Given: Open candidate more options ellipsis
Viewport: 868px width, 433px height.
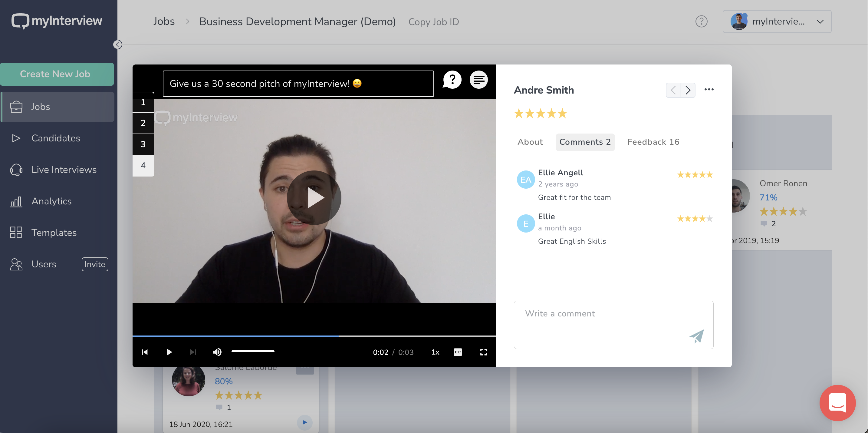Looking at the screenshot, I should click(709, 89).
